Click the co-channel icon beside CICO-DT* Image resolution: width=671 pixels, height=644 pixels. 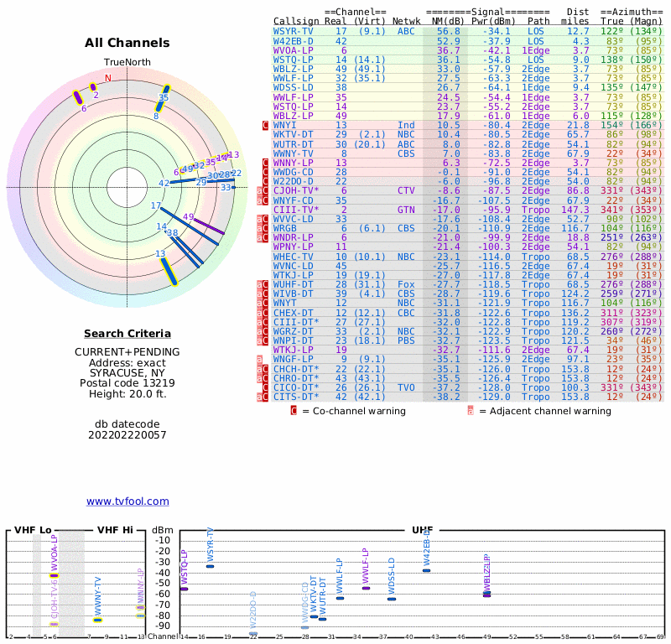coord(266,387)
